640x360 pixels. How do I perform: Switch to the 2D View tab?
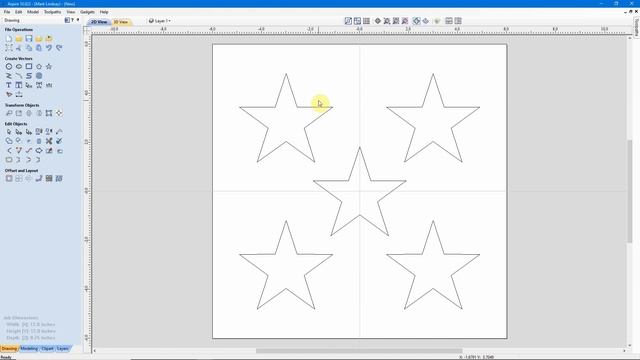99,22
